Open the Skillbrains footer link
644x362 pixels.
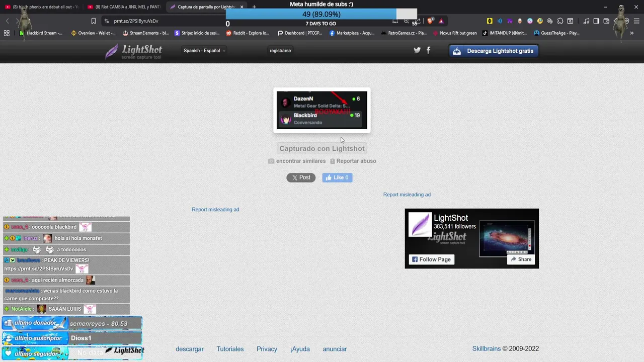pos(487,348)
